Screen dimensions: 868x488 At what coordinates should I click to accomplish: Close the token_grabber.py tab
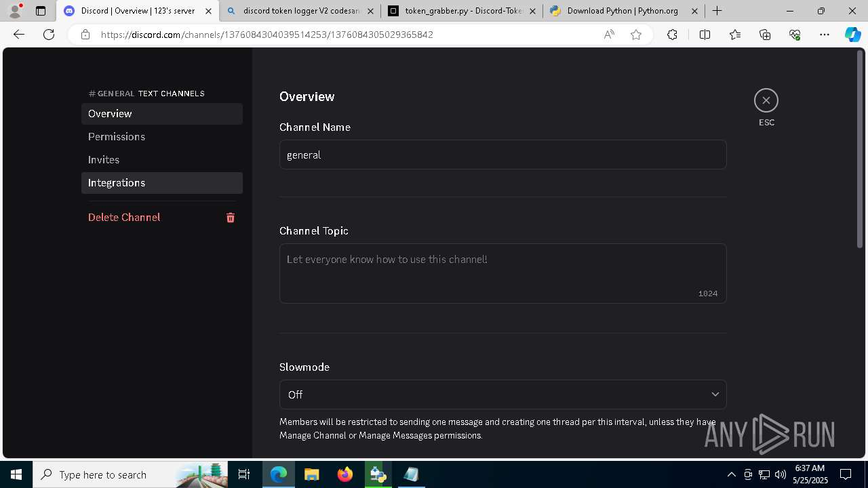click(532, 11)
